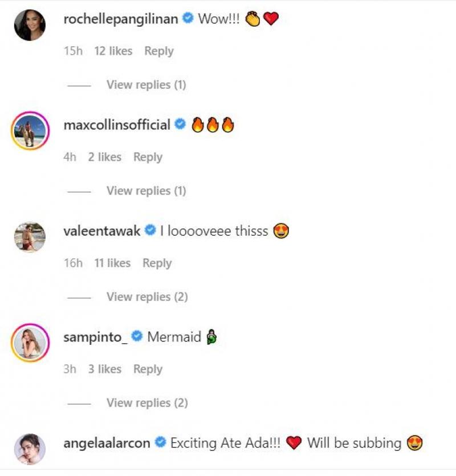Click maxcollinsofficial's story avatar

(x=30, y=131)
